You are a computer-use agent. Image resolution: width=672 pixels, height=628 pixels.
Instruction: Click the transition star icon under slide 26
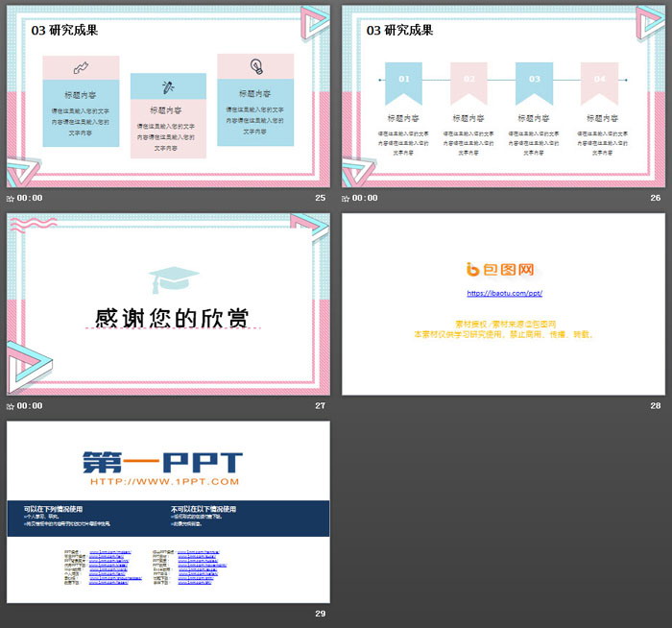[346, 199]
